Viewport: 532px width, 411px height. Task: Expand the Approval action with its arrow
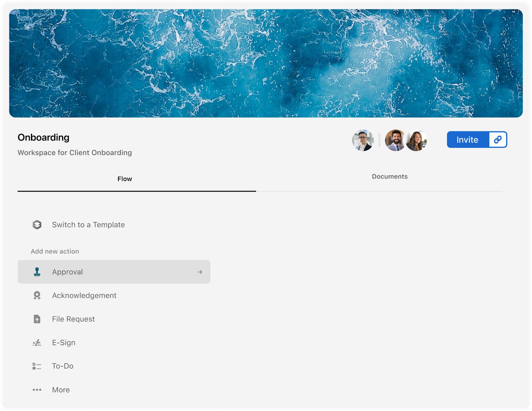coord(200,272)
